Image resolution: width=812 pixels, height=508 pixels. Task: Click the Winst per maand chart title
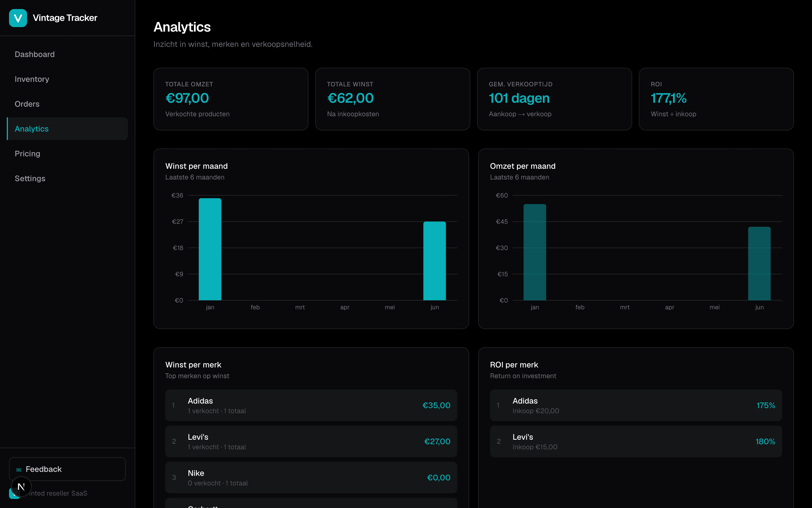197,166
